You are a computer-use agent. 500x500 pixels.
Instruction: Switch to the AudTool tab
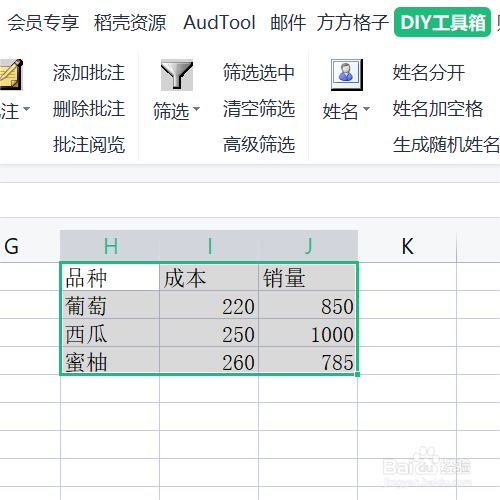pyautogui.click(x=219, y=23)
